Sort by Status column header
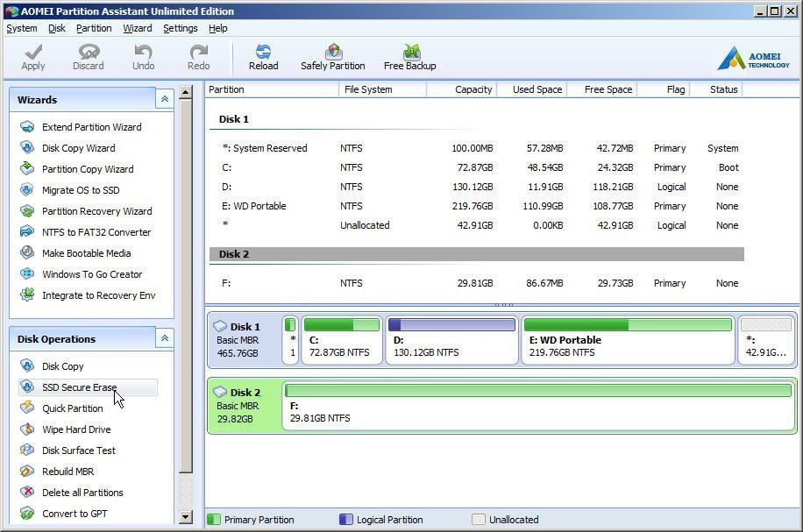Viewport: 803px width, 532px height. [716, 89]
